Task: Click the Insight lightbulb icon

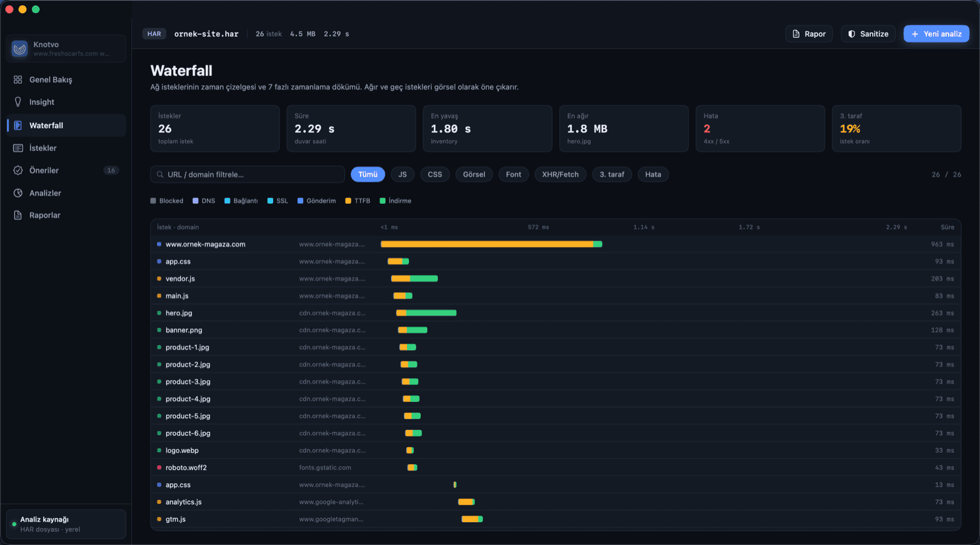Action: (x=18, y=102)
